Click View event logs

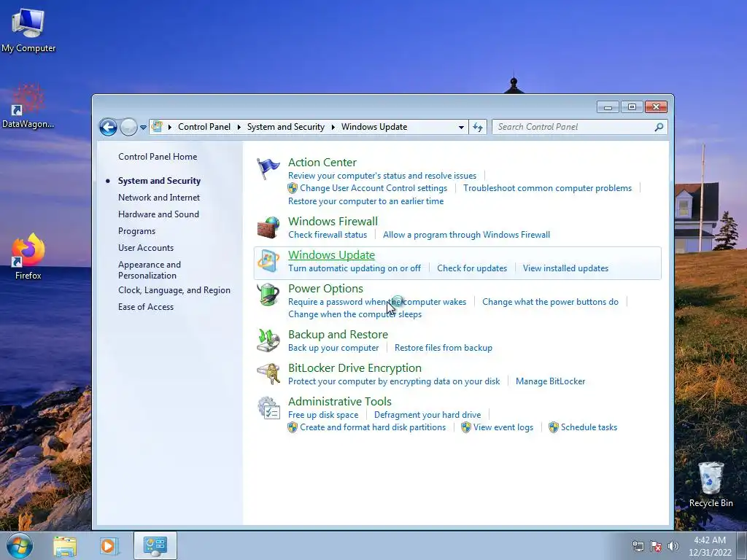(503, 427)
